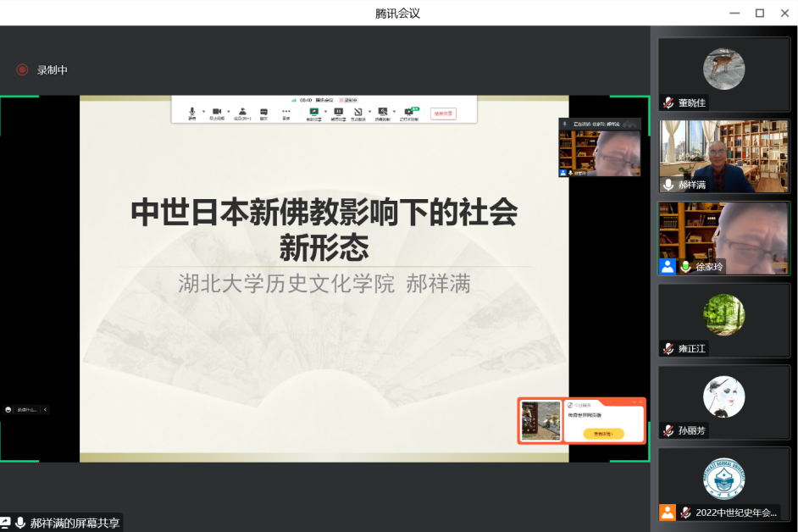Screen dimensions: 798x532
Task: Click the pause share icon in toolbar
Action: coord(338,112)
